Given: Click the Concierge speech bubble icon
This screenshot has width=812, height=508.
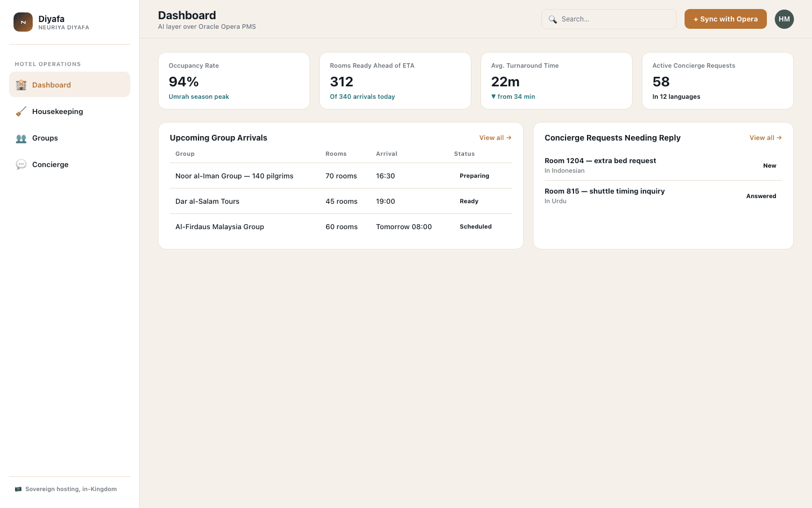Looking at the screenshot, I should pyautogui.click(x=21, y=164).
